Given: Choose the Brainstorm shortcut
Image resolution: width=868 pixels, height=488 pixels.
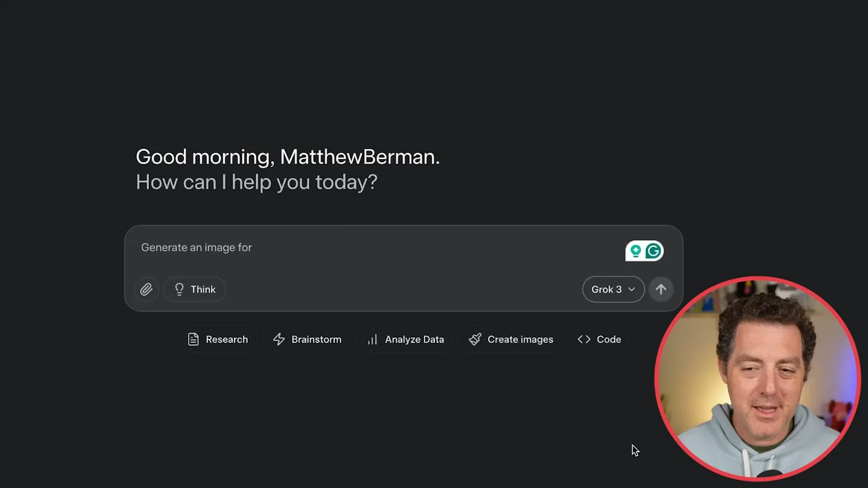Looking at the screenshot, I should coord(307,339).
